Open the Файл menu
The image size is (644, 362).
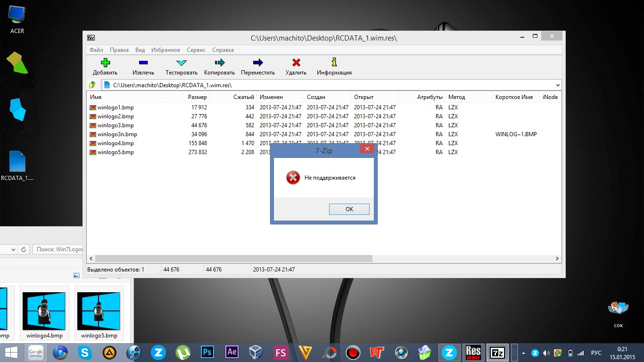tap(96, 50)
